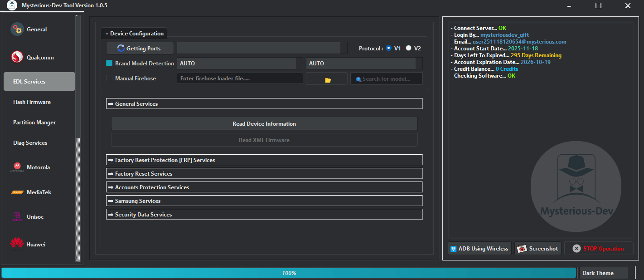Click the ADB Using Wireless wifi icon

tap(453, 248)
